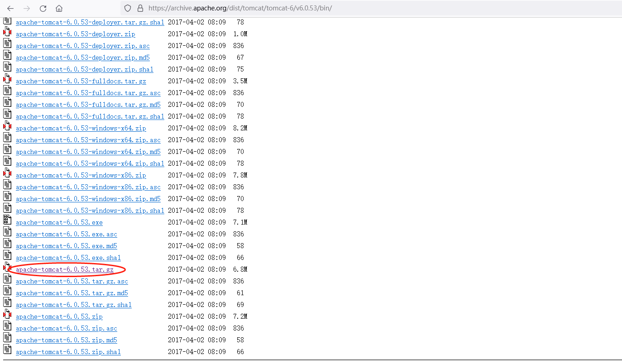Download the apache-tomcat-6.0.53.tar.gz archive
This screenshot has width=622, height=364.
pos(65,269)
